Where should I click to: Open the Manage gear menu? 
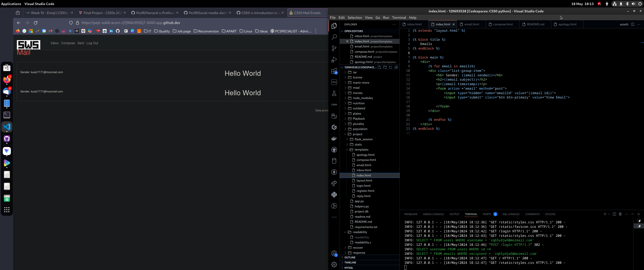(334, 265)
